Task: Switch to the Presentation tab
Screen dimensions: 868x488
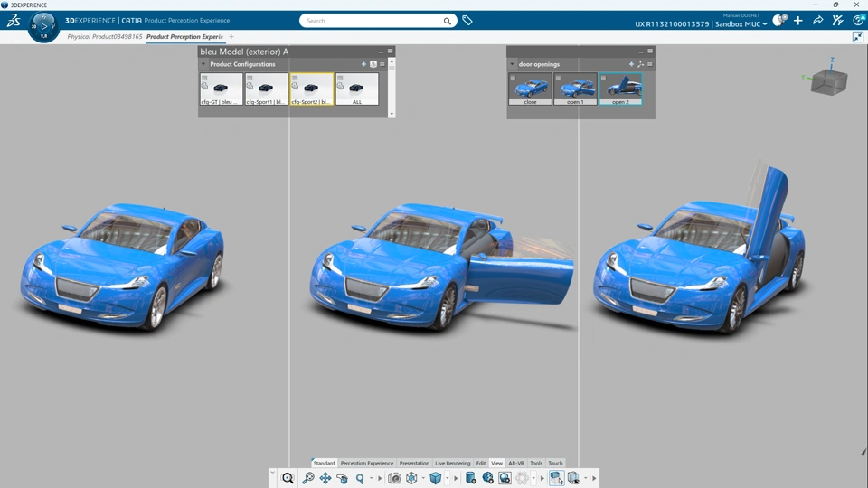Action: (414, 463)
